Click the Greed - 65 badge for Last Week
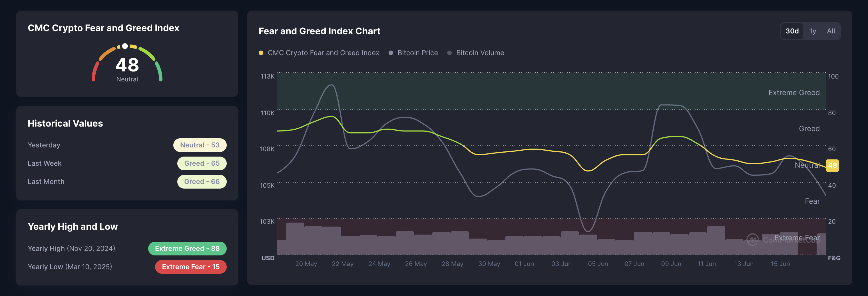 (202, 163)
